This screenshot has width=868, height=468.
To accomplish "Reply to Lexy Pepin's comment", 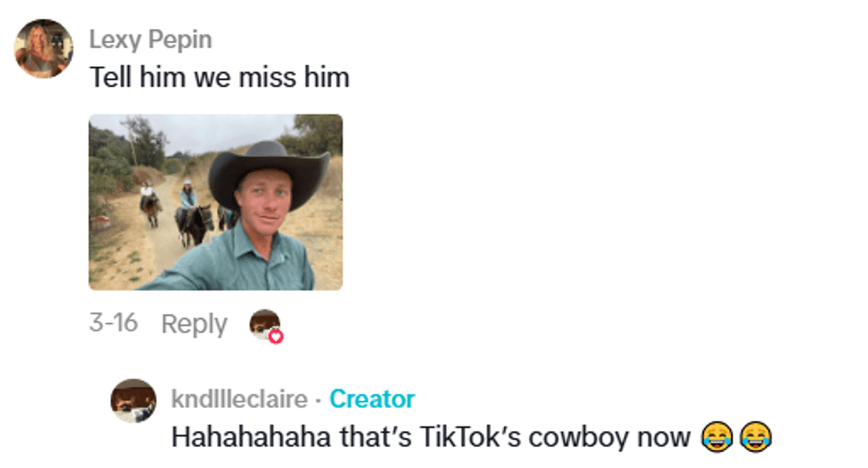I will tap(194, 324).
